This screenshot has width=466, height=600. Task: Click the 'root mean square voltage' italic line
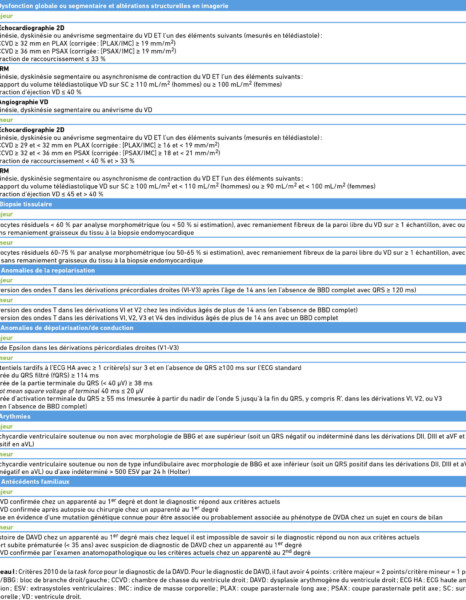pyautogui.click(x=72, y=391)
